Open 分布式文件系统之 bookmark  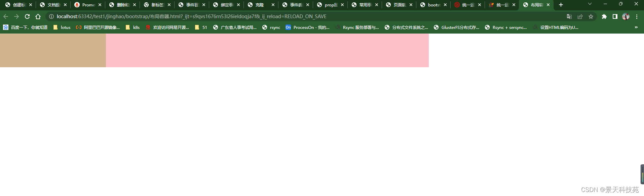tap(406, 27)
